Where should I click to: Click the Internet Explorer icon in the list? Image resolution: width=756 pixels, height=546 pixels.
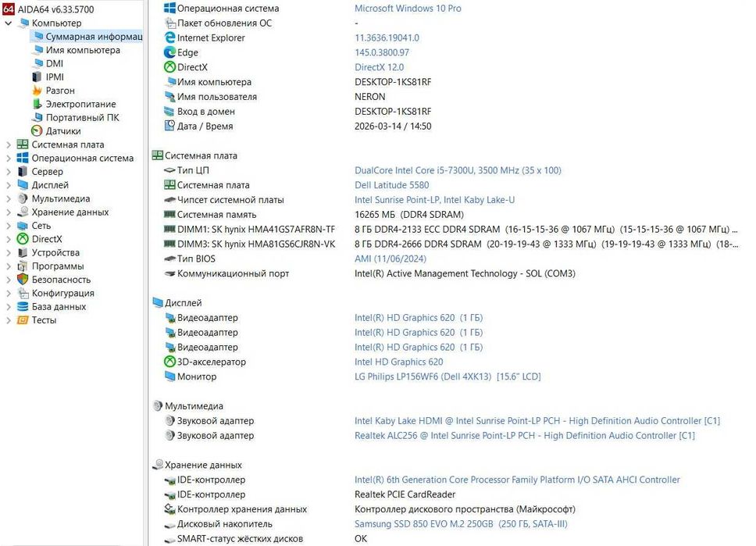[x=169, y=37]
